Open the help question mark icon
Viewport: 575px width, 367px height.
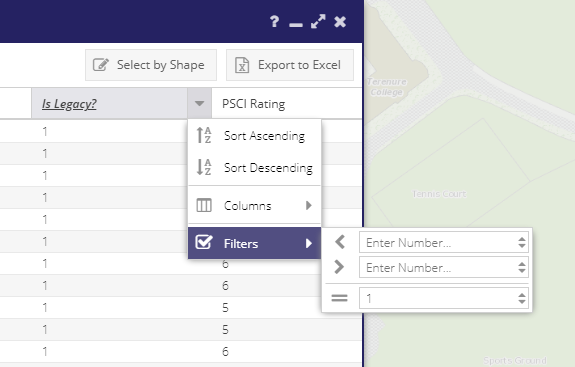[274, 22]
